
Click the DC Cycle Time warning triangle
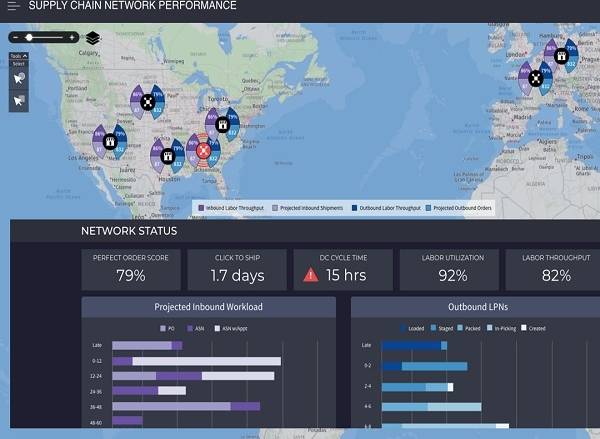point(311,275)
